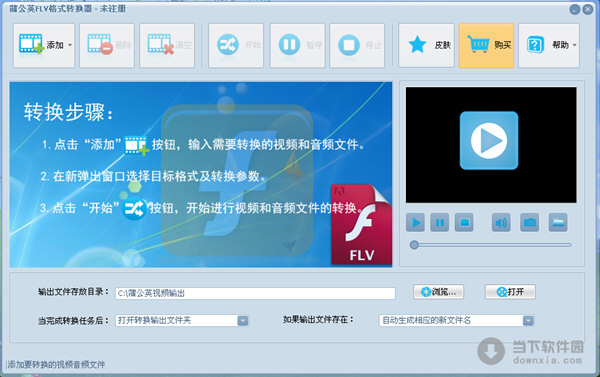This screenshot has width=600, height=377.
Task: Click the 清空 (Clear) toolbar button
Action: 167,46
